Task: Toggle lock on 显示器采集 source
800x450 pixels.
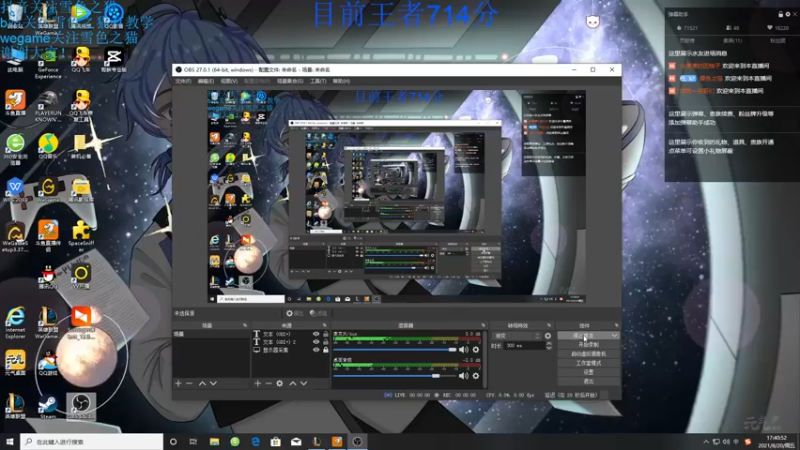Action: (326, 350)
